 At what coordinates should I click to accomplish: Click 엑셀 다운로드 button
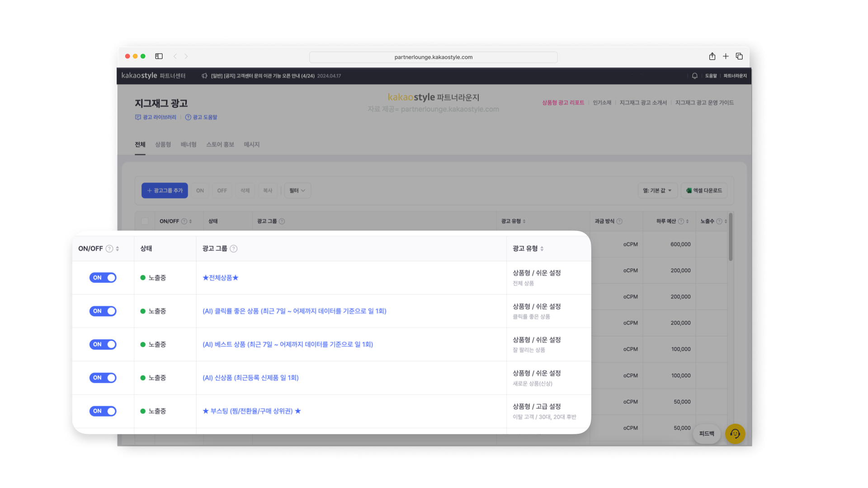click(704, 191)
